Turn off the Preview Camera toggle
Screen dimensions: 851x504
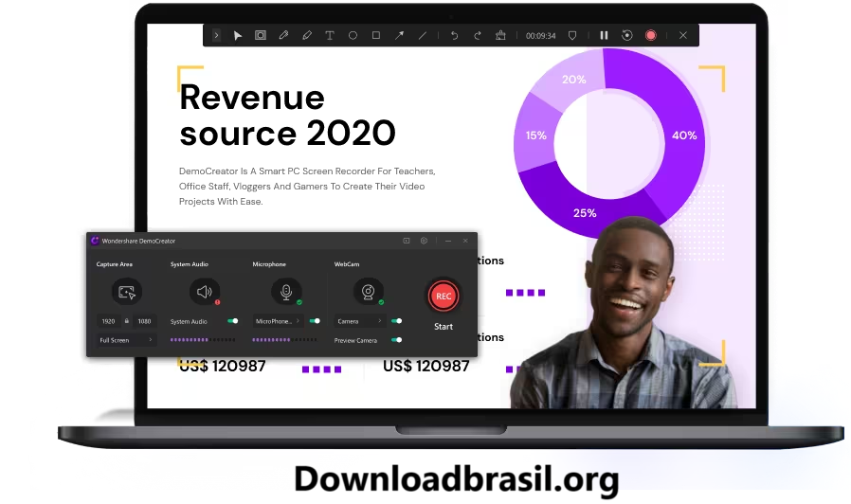click(x=397, y=340)
